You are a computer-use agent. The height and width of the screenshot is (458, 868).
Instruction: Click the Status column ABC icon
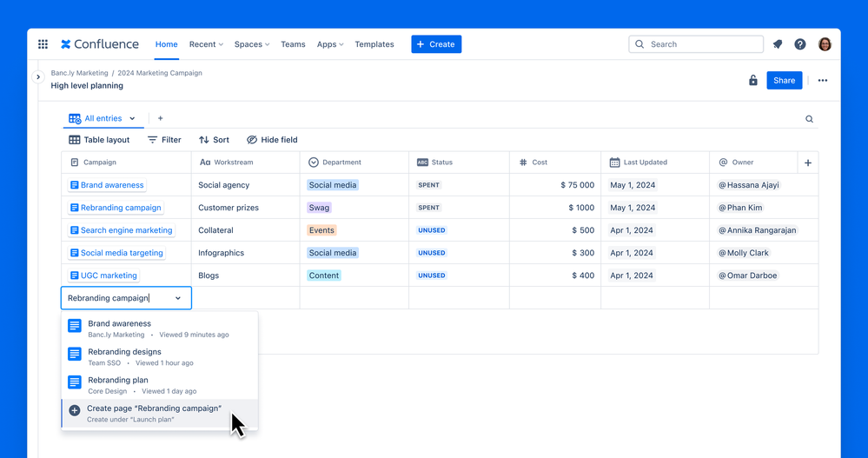pyautogui.click(x=422, y=163)
